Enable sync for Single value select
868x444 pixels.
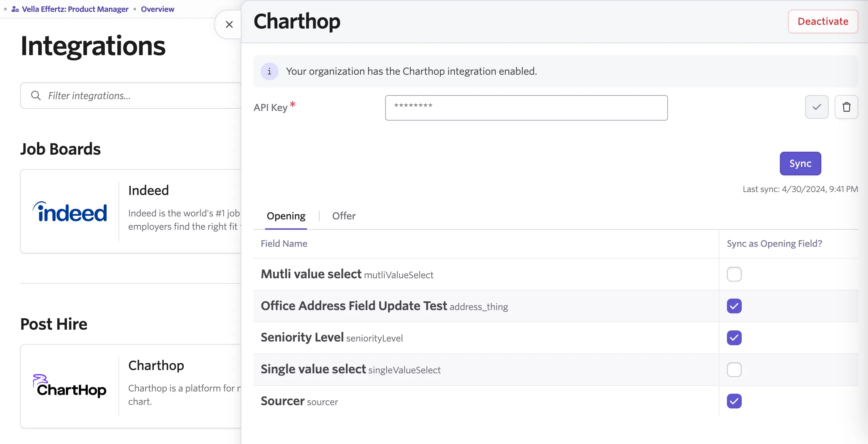click(734, 370)
